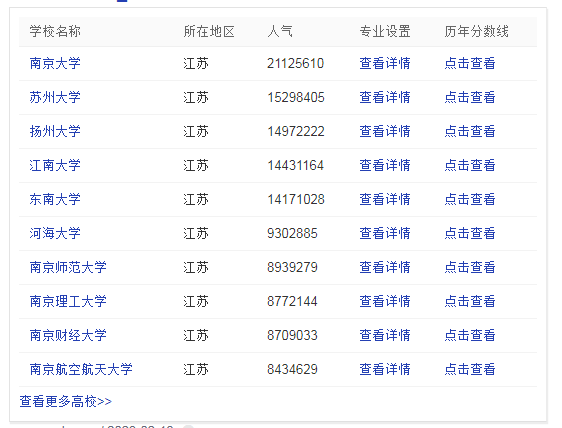The width and height of the screenshot is (562, 428).
Task: Select popularity value 9302885
Action: click(292, 233)
